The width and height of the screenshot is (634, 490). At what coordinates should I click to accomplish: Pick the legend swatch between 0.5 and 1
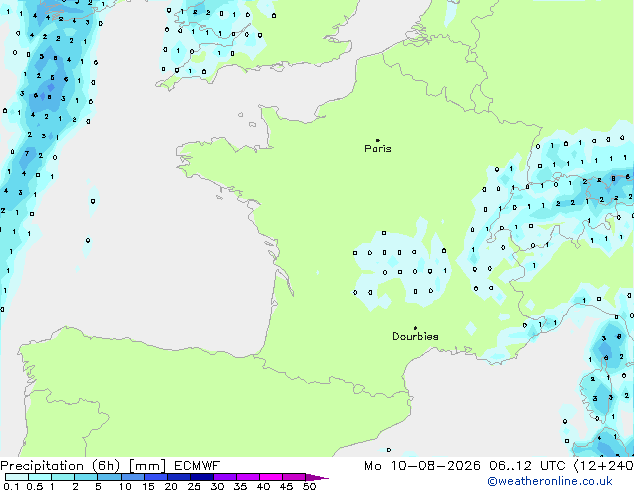coord(40,477)
